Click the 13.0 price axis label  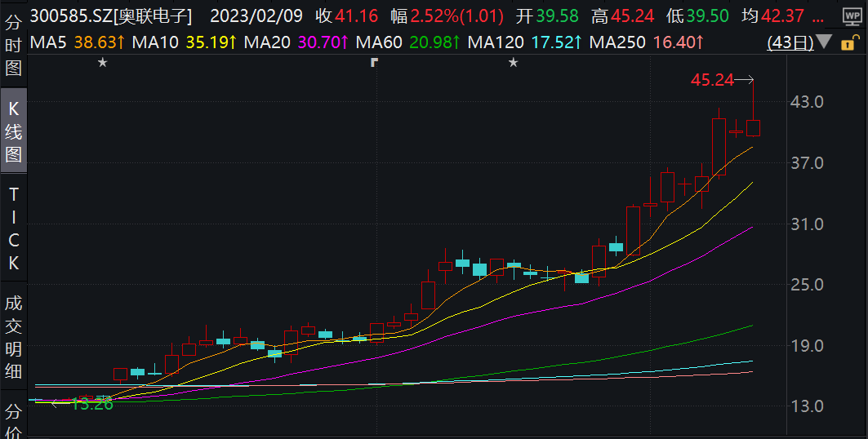click(807, 406)
